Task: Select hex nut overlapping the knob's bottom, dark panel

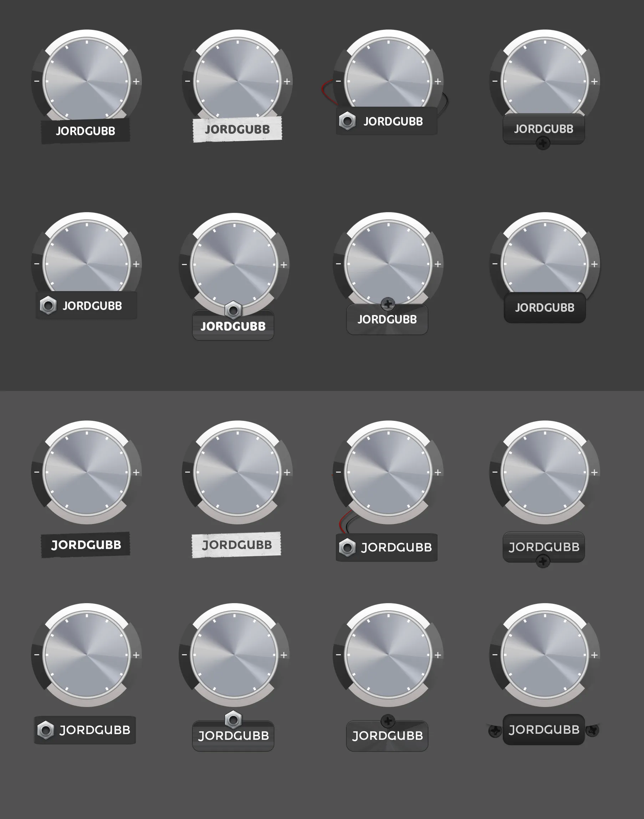Action: (233, 310)
